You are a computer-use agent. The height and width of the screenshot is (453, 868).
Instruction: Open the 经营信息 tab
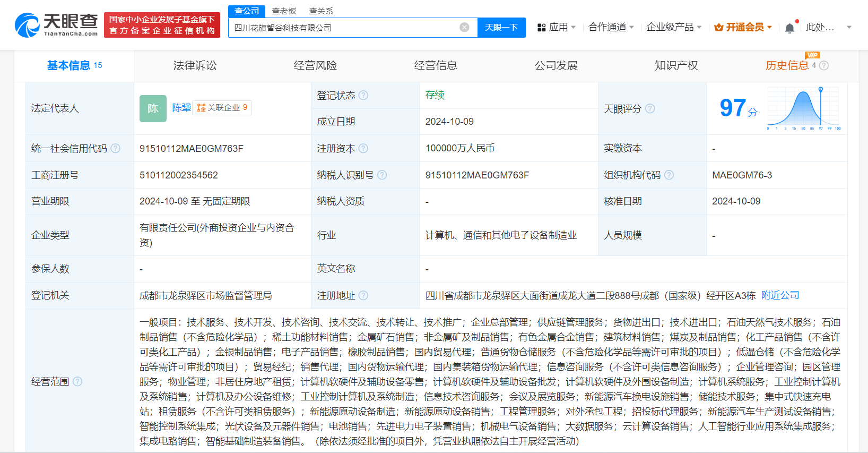coord(436,65)
